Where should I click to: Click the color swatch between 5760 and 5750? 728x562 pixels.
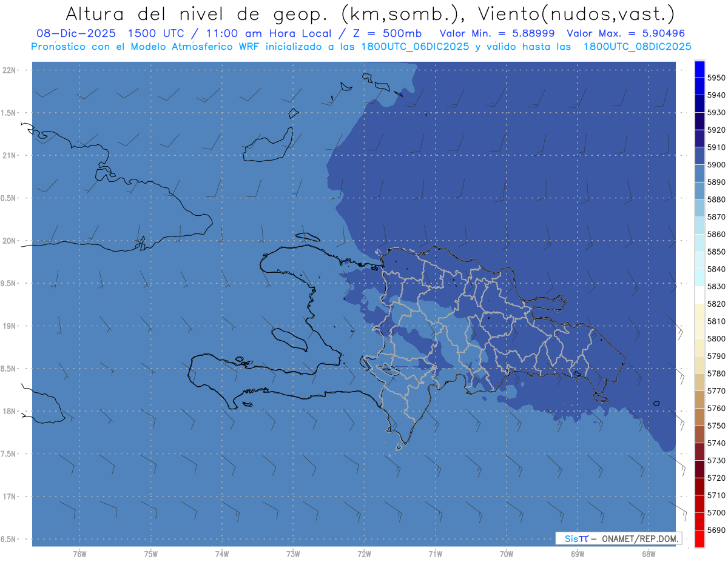click(x=699, y=417)
